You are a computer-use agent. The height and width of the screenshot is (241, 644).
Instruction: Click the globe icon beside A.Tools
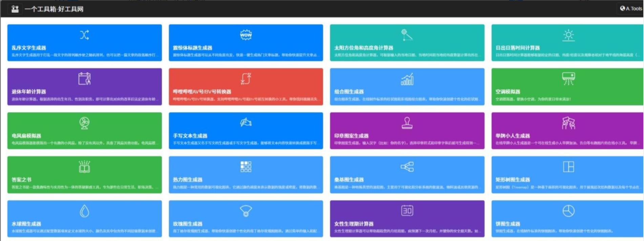622,8
